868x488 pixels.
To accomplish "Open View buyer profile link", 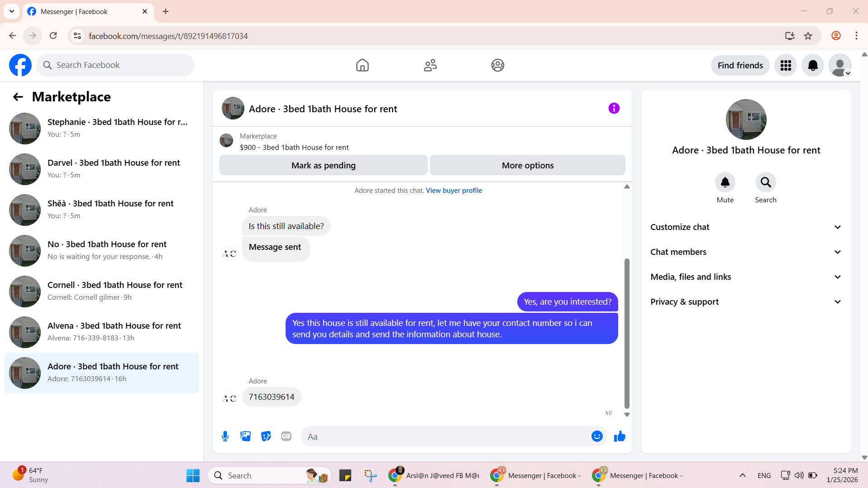I will click(453, 191).
